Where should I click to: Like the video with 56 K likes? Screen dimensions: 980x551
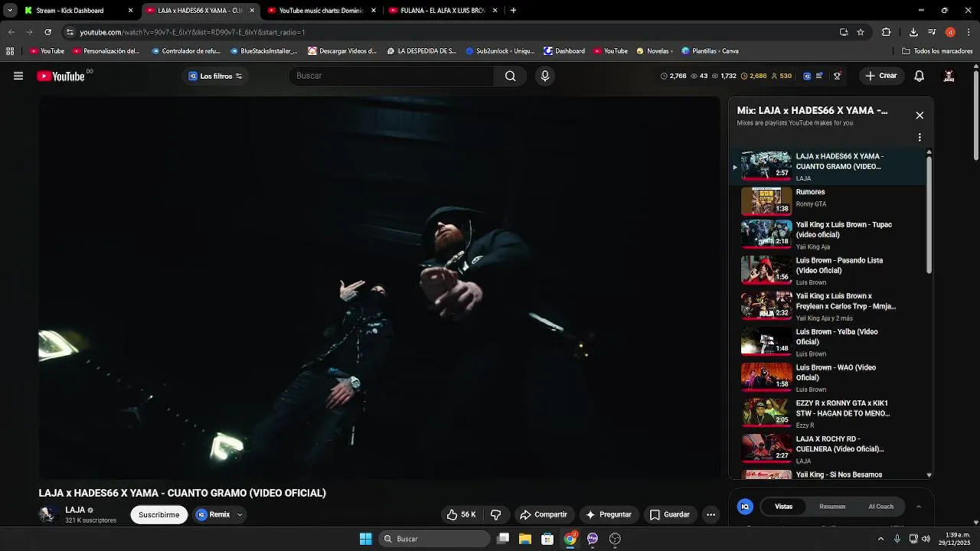462,515
